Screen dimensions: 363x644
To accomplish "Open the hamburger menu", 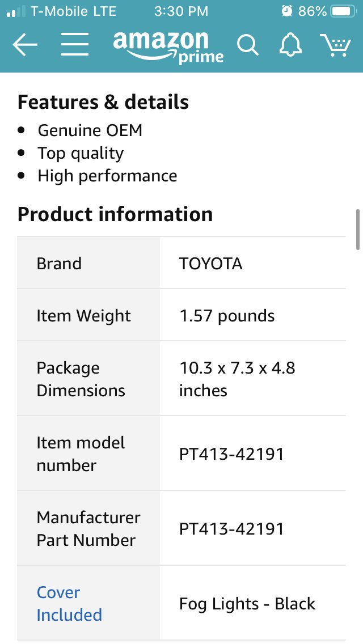I will click(75, 44).
